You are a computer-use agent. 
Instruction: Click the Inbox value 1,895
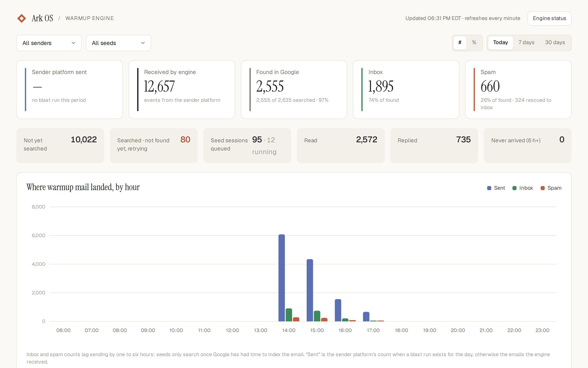point(381,87)
